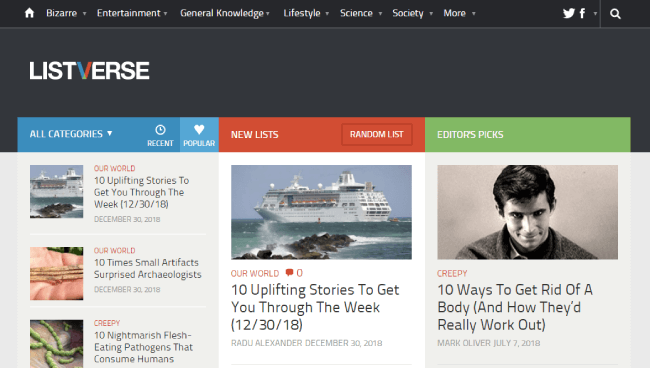Click the large cruise ship image

[x=321, y=212]
